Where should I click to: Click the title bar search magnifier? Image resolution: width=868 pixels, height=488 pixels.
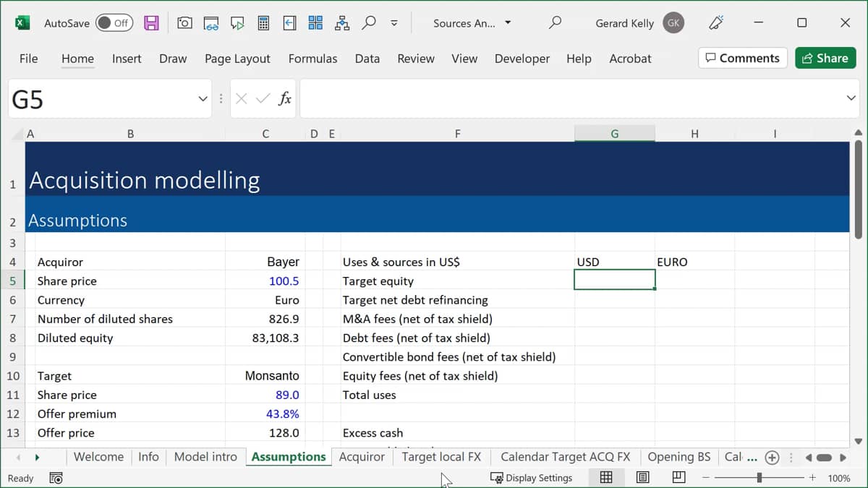[x=555, y=22]
